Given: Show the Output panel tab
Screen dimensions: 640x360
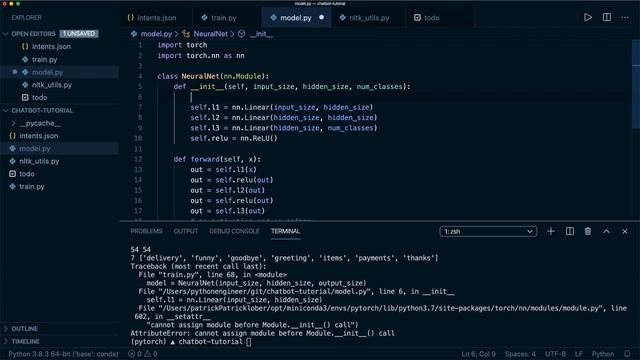Looking at the screenshot, I should [x=186, y=231].
